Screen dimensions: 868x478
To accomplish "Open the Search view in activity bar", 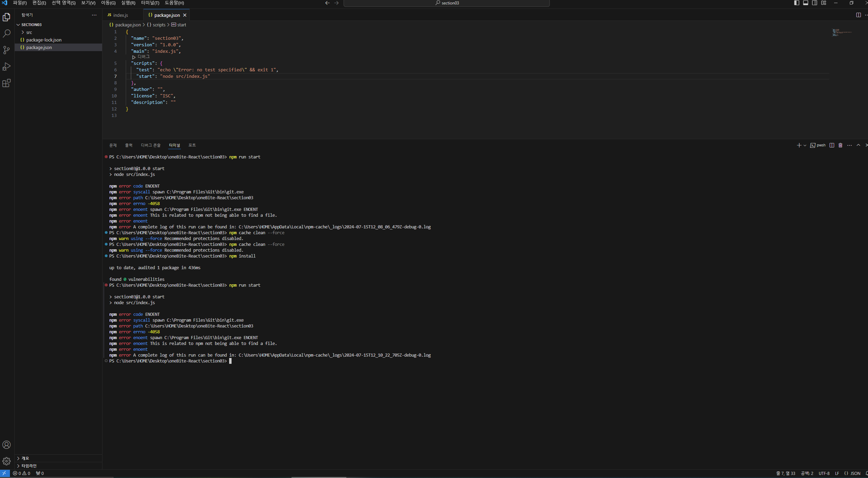I will coord(7,34).
